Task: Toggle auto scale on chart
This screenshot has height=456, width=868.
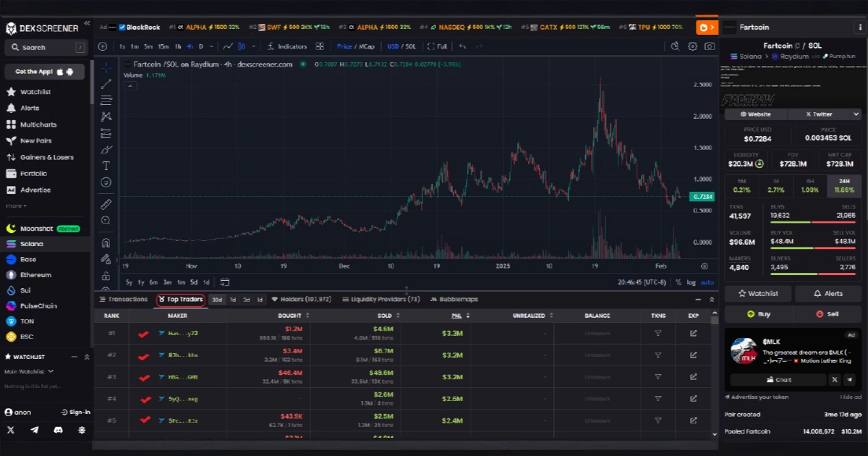Action: 707,282
